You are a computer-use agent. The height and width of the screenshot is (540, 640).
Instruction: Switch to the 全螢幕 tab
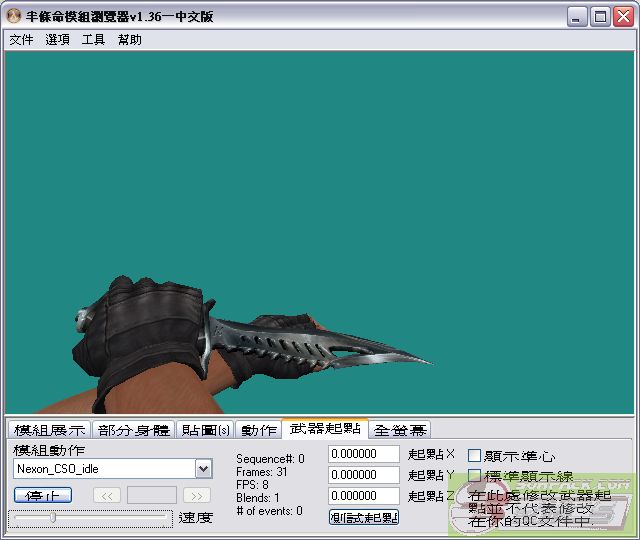400,430
